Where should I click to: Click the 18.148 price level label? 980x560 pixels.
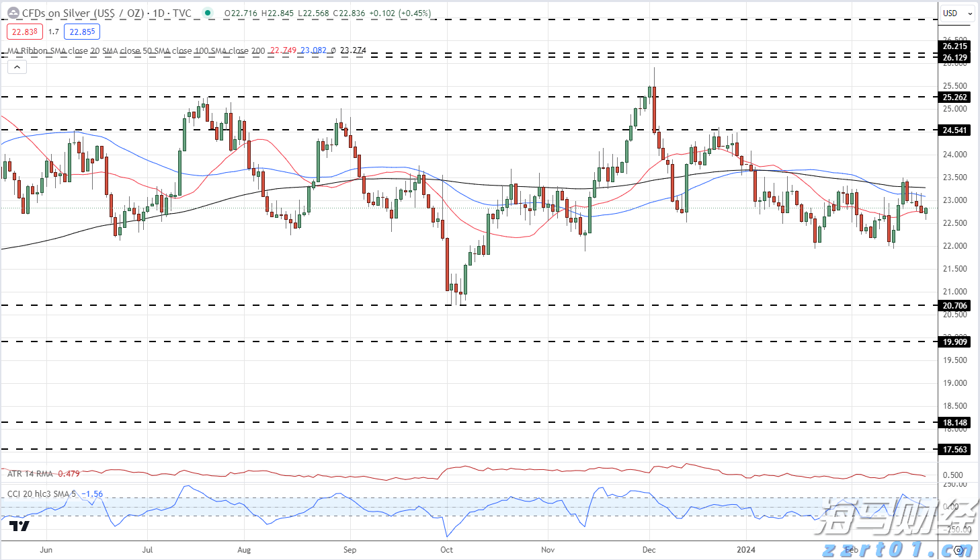954,423
